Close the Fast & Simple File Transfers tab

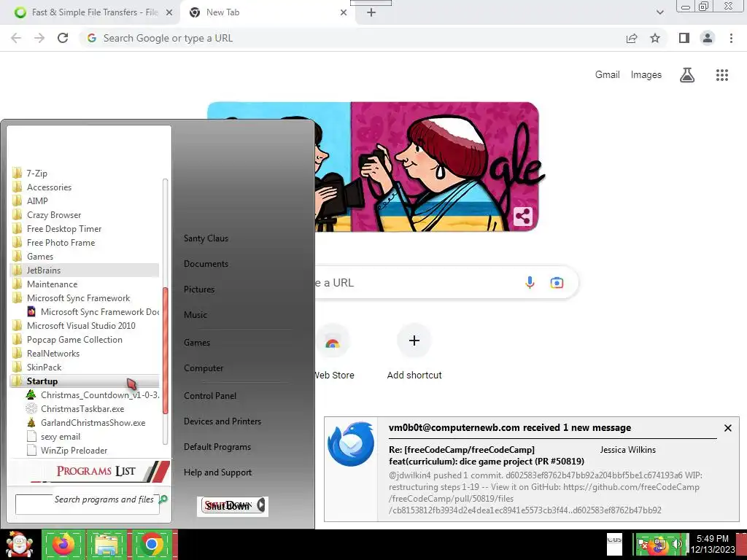(169, 12)
